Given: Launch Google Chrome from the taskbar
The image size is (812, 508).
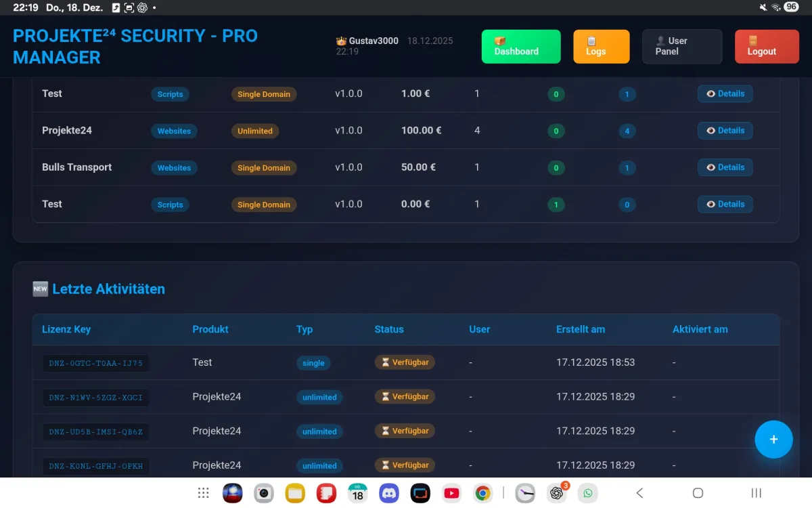Looking at the screenshot, I should click(x=483, y=493).
